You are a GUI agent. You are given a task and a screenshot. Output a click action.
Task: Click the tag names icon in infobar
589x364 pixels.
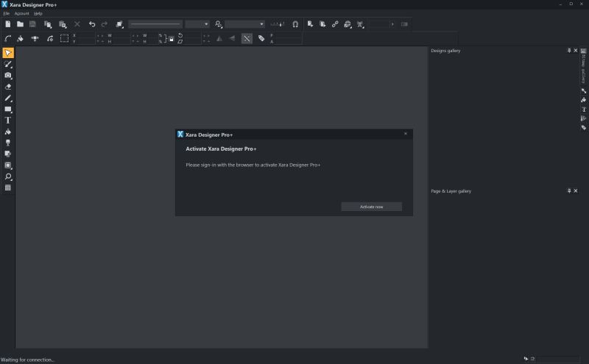click(261, 38)
